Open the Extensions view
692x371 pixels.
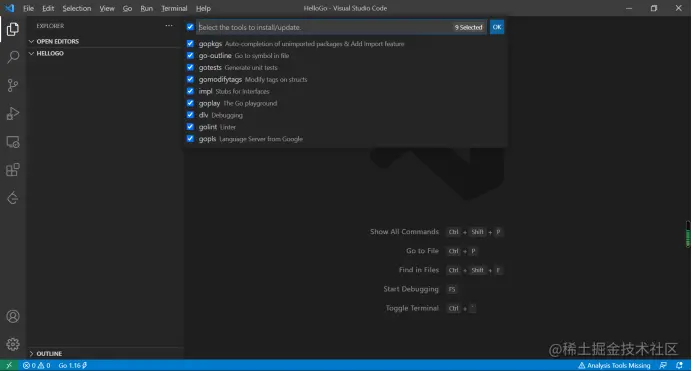click(13, 170)
